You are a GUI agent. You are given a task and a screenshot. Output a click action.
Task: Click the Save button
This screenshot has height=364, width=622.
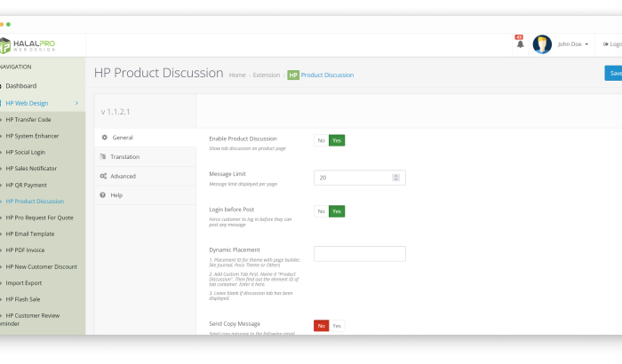(x=613, y=73)
